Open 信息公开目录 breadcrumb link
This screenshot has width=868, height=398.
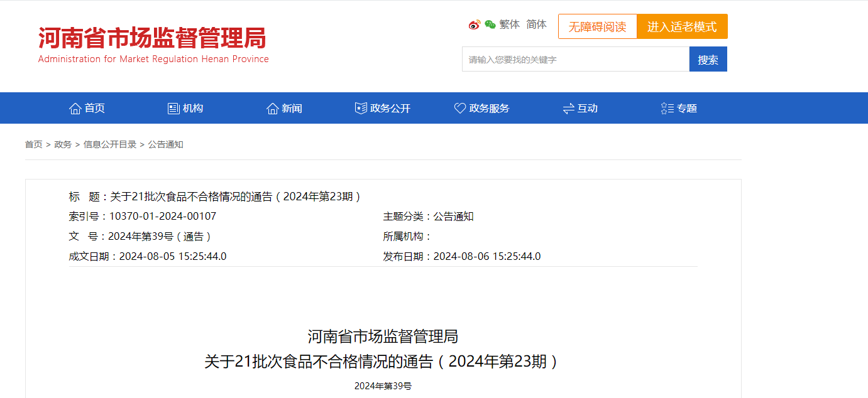(x=110, y=144)
